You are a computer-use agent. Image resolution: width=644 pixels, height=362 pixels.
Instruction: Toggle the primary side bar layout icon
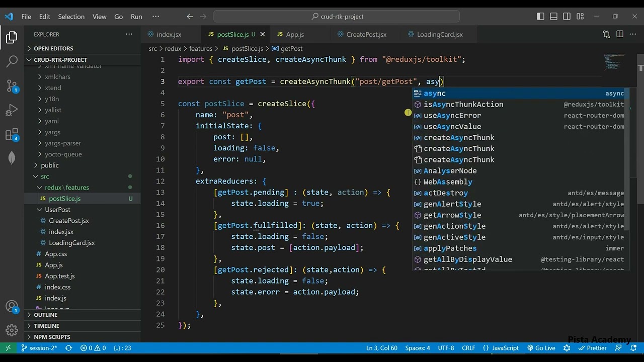pyautogui.click(x=540, y=17)
